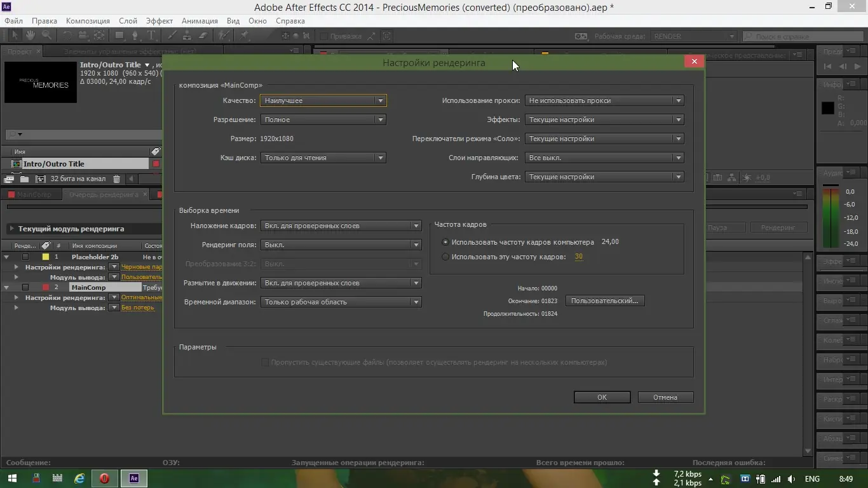Open Internet Explorer from the taskbar
This screenshot has height=488, width=868.
[x=79, y=478]
